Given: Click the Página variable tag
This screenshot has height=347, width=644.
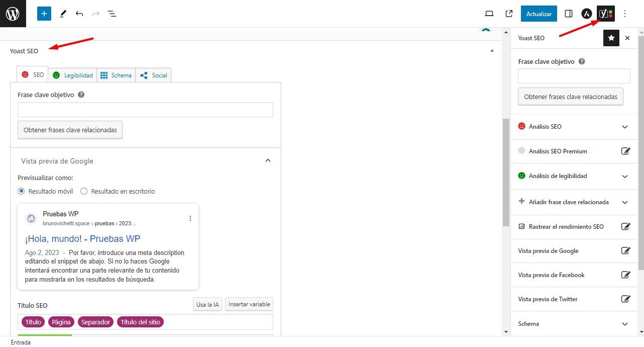Looking at the screenshot, I should tap(61, 322).
